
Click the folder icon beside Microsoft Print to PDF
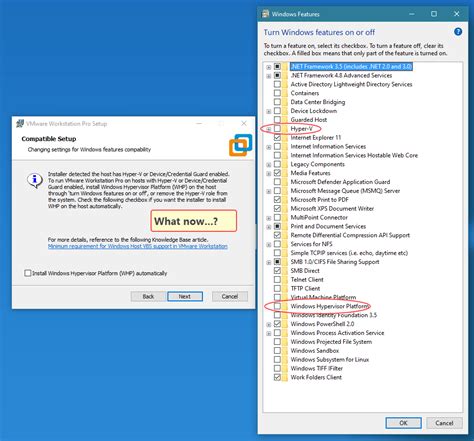(285, 200)
